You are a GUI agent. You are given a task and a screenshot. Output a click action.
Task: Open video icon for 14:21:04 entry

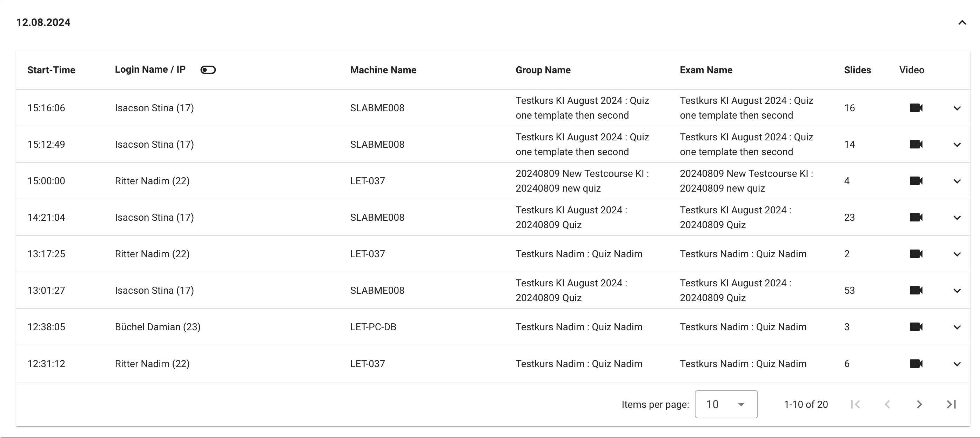click(916, 217)
